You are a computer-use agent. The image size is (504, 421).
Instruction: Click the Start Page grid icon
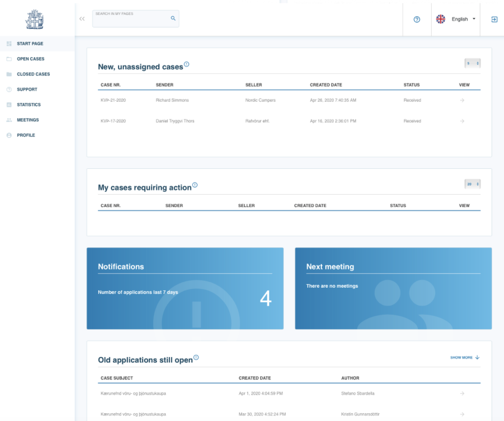[9, 44]
